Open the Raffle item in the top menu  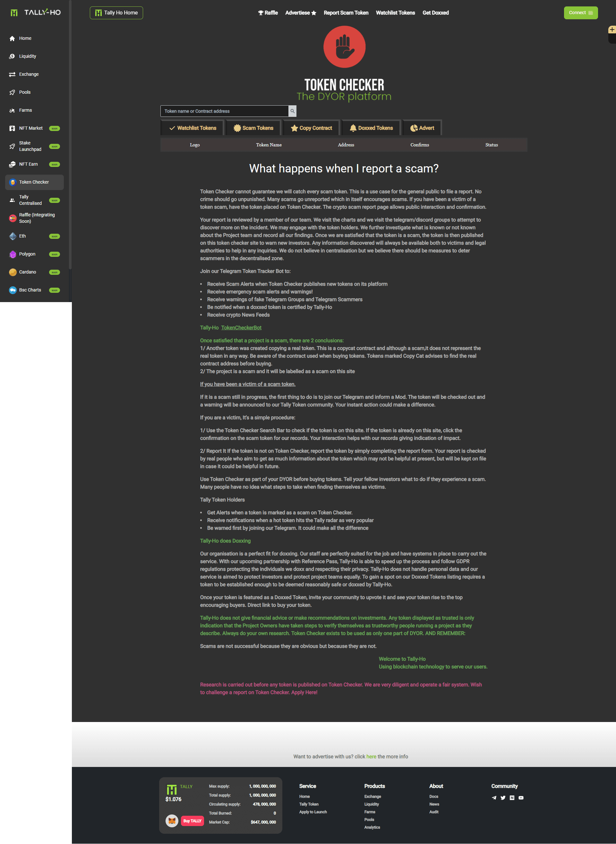click(x=268, y=13)
